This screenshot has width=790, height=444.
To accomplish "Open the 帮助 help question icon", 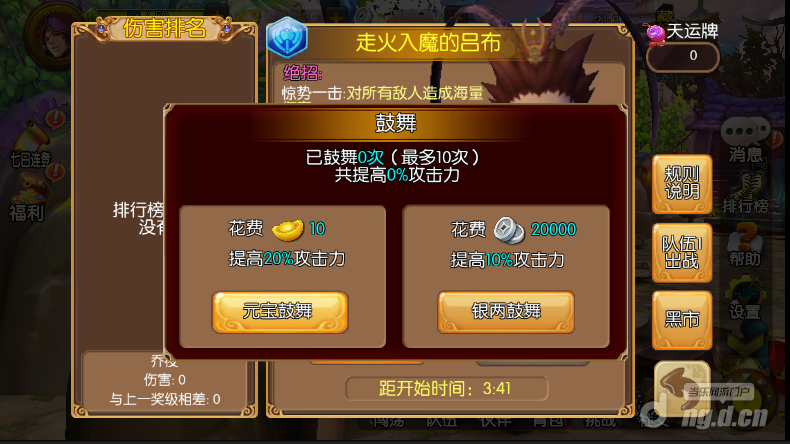I will click(x=746, y=245).
